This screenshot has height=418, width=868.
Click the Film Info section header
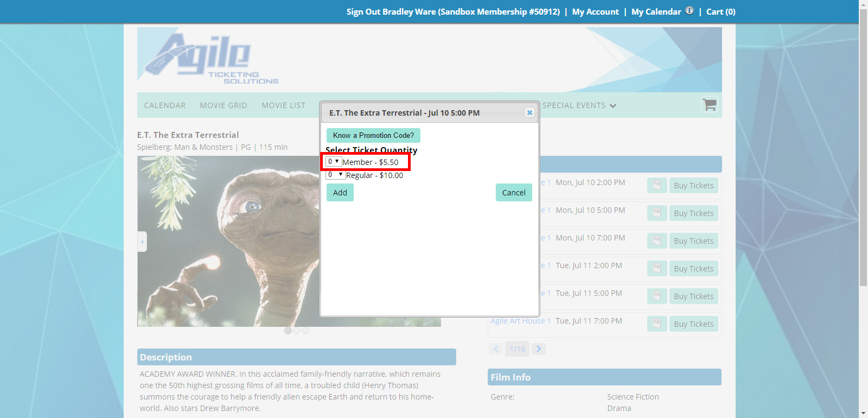pyautogui.click(x=604, y=377)
